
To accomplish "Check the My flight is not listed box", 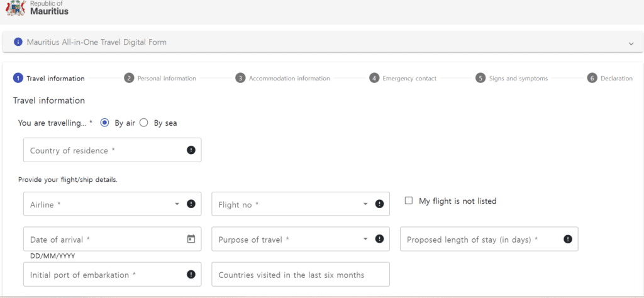I will (x=409, y=201).
